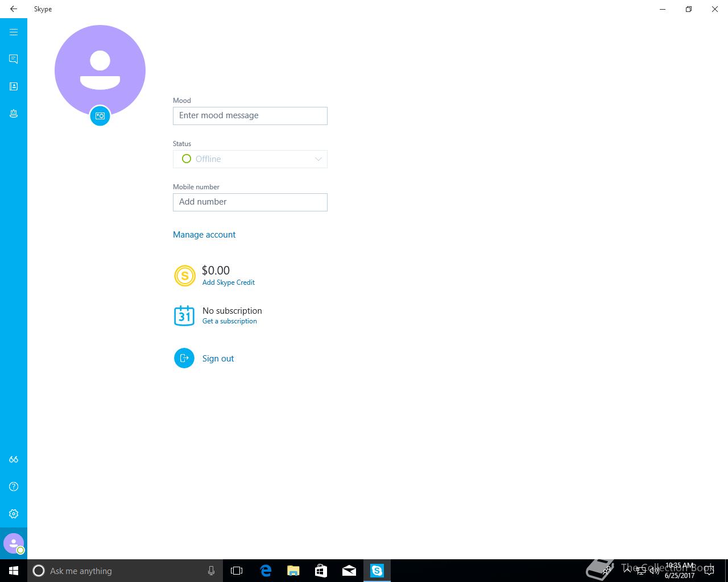
Task: Open the Windows Store taskbar icon
Action: pos(321,571)
